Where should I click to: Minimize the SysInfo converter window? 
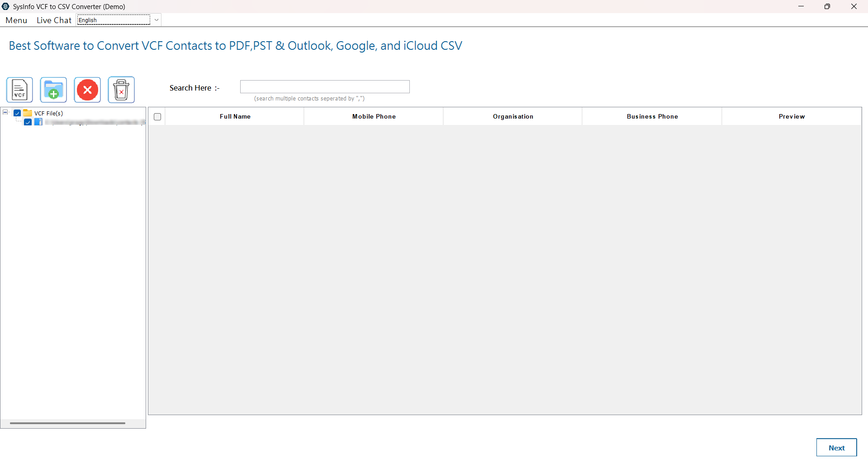[801, 6]
